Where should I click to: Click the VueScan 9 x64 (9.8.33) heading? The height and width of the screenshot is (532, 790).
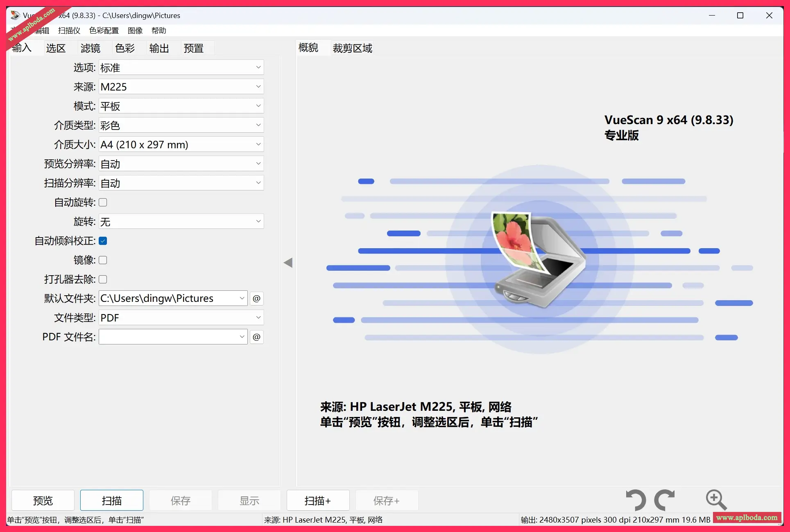pos(669,120)
